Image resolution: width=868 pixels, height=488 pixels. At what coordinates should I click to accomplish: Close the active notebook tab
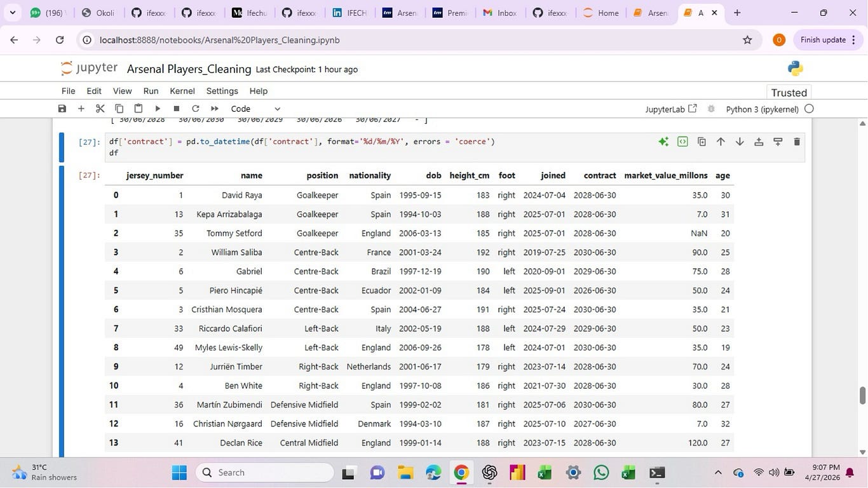714,13
